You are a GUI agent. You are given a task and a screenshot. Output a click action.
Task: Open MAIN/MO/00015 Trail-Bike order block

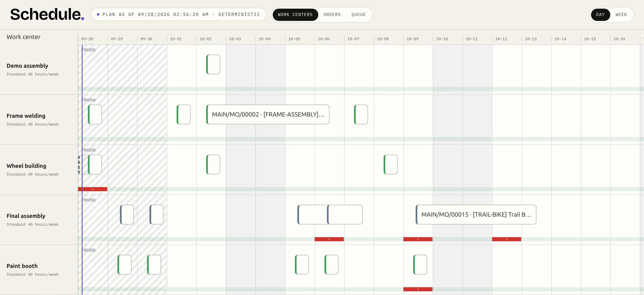[x=476, y=215]
